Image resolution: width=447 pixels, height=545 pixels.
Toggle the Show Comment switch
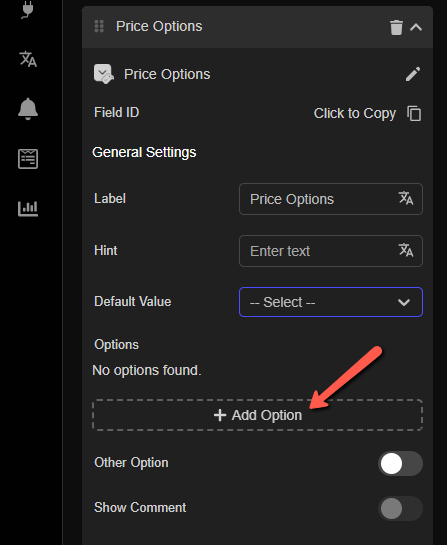click(400, 508)
